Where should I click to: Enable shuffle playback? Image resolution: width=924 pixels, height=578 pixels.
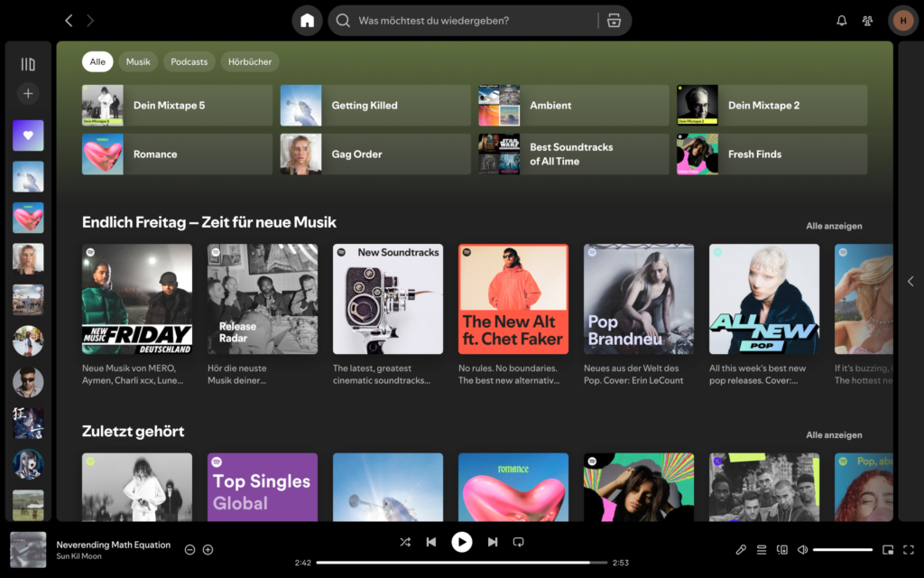click(x=404, y=542)
